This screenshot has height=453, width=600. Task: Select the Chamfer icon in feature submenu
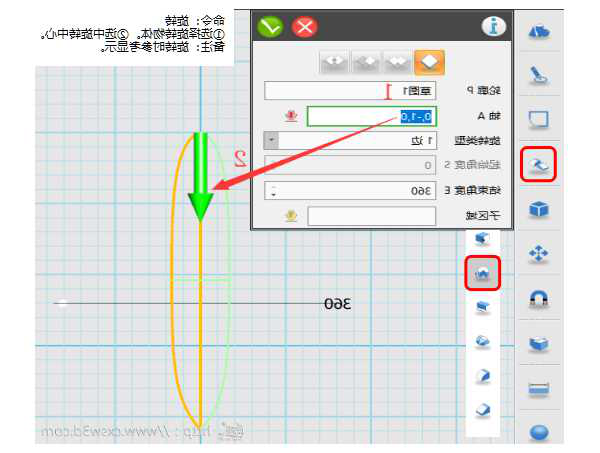tap(482, 410)
